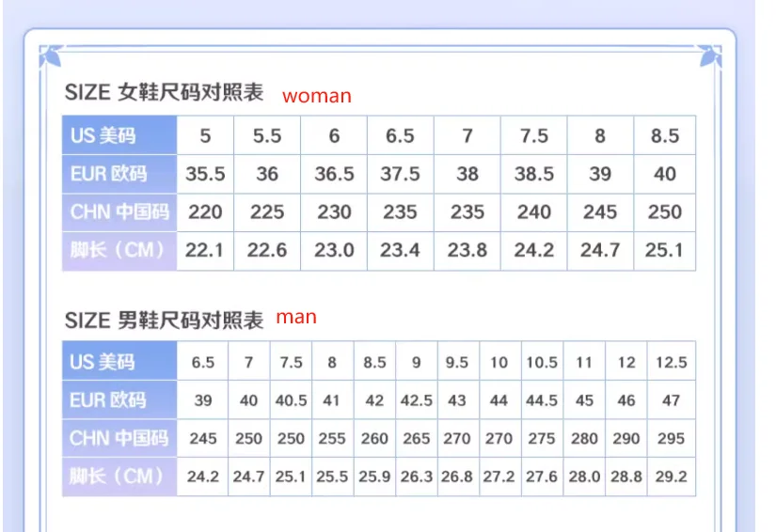Image resolution: width=776 pixels, height=532 pixels.
Task: Select the foot length cell '22.6'
Action: [267, 251]
